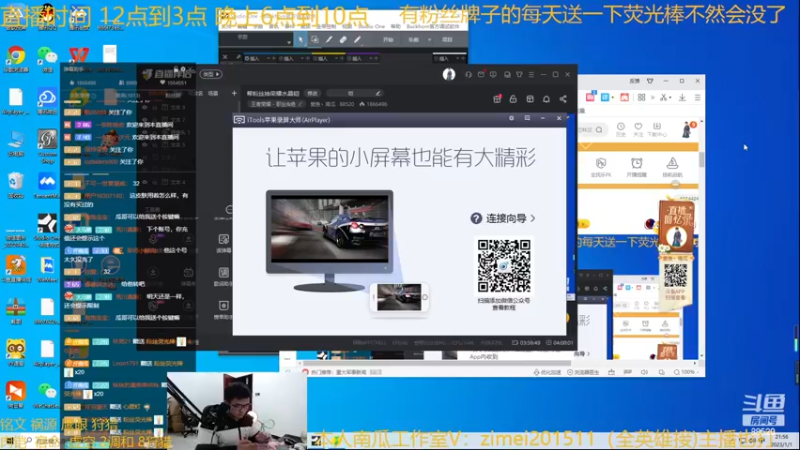Open the notification bell in streaming app

click(546, 99)
